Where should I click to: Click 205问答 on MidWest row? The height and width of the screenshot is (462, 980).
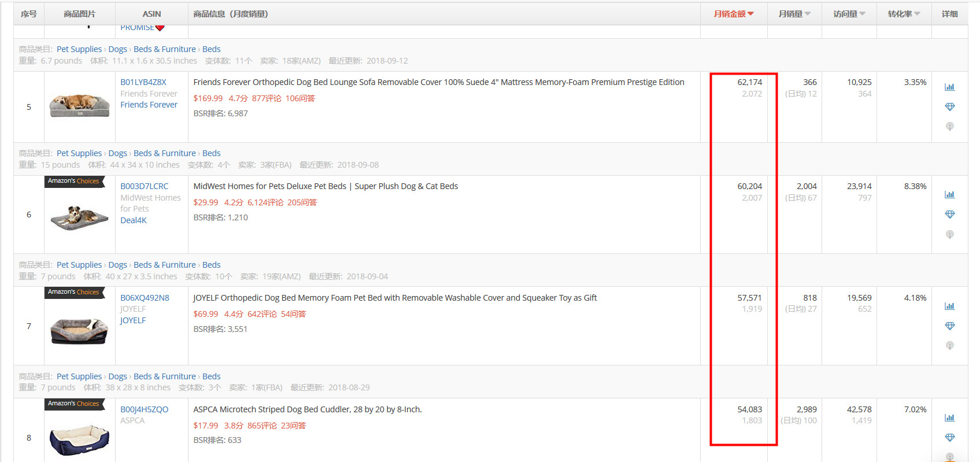pyautogui.click(x=302, y=202)
